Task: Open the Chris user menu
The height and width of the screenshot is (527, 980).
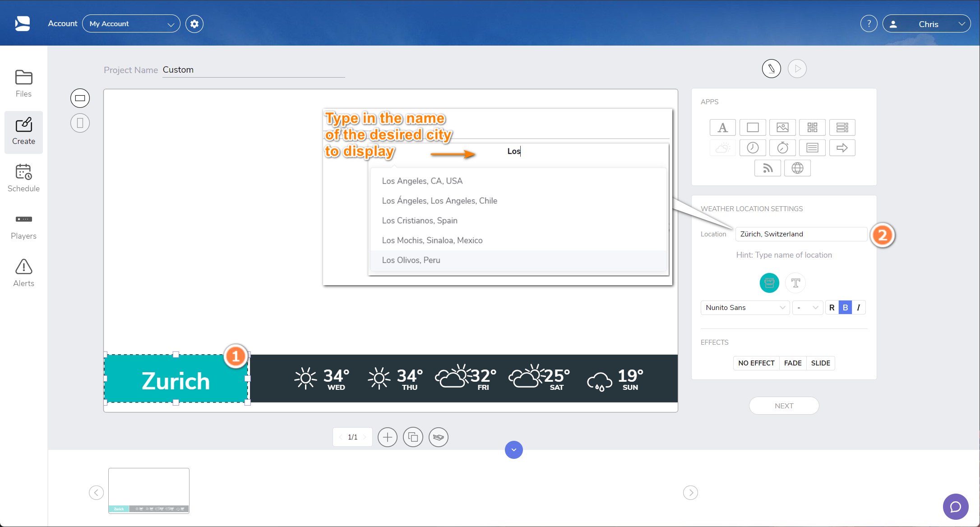Action: (x=926, y=24)
